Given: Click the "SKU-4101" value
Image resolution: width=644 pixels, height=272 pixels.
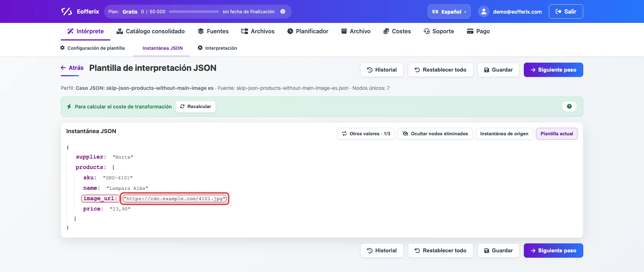Looking at the screenshot, I should pos(118,178).
